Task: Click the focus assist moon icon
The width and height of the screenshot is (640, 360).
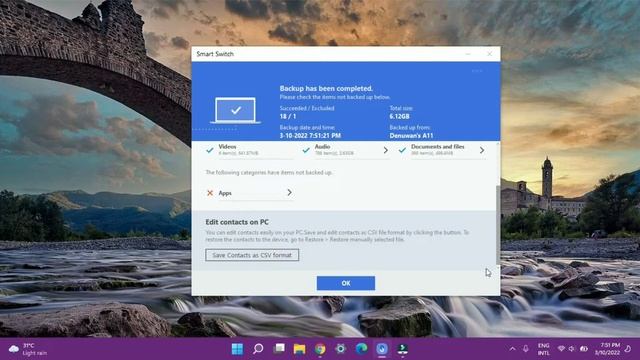Action: [x=628, y=349]
